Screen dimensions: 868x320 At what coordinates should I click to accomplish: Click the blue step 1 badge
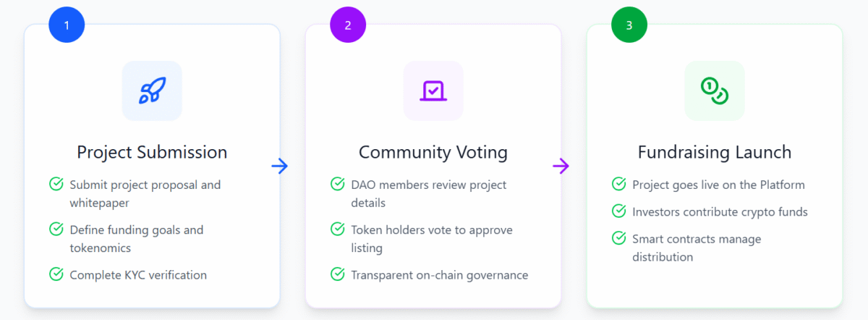click(x=67, y=25)
